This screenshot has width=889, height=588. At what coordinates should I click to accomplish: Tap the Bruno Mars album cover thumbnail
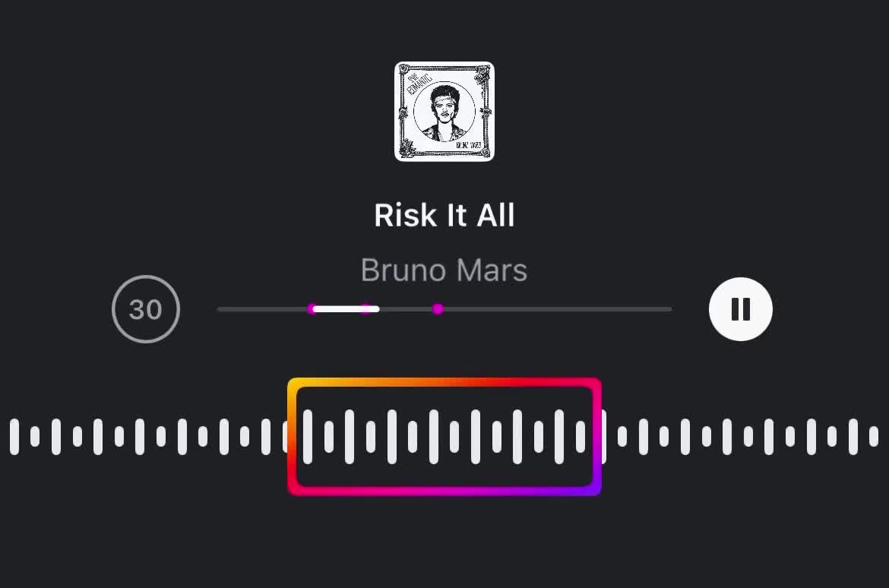444,112
